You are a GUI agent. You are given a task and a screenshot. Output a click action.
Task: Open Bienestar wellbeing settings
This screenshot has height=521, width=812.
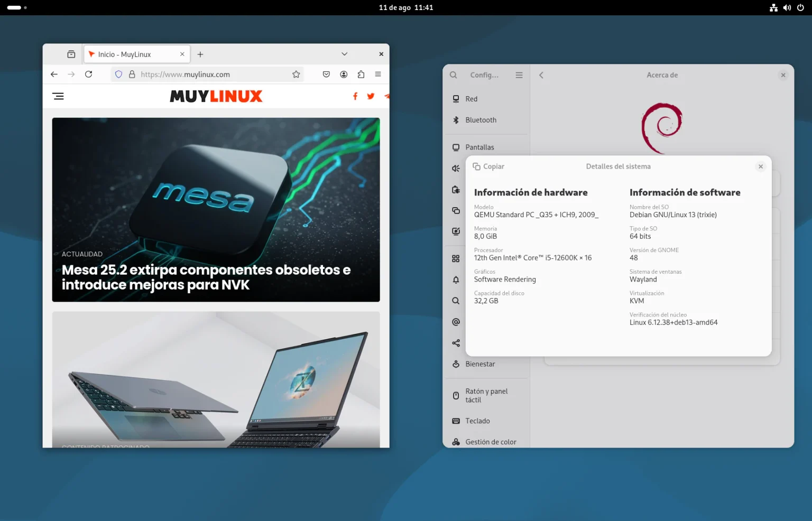click(x=486, y=364)
